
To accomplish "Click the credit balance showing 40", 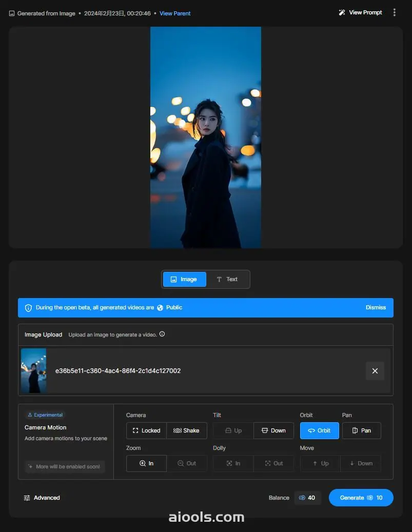I will 307,498.
